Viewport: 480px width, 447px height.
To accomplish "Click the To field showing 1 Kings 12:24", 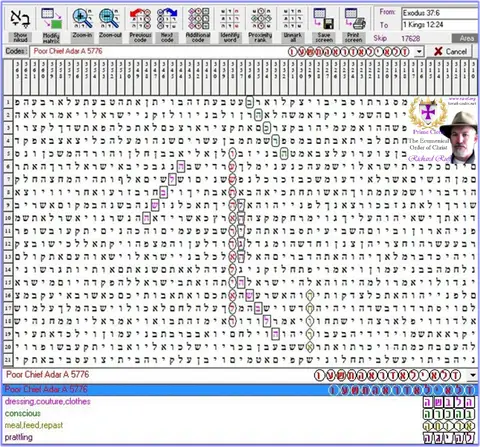I will coord(440,25).
